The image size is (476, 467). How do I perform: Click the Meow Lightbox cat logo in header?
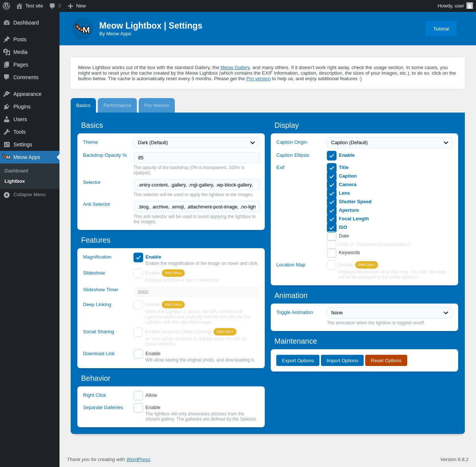(83, 29)
